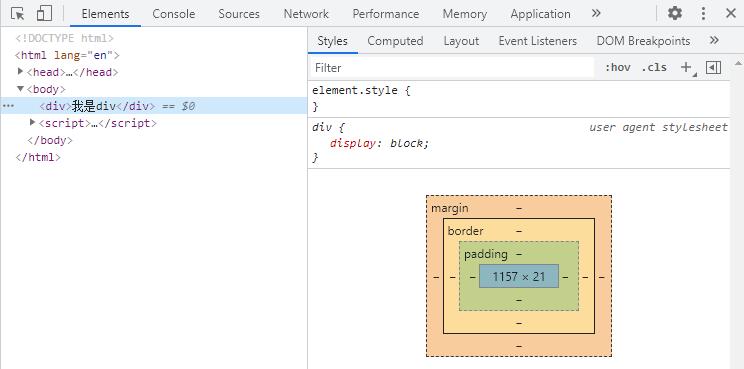
Task: Select the DOM Breakpoints sidebar tab
Action: [x=643, y=41]
